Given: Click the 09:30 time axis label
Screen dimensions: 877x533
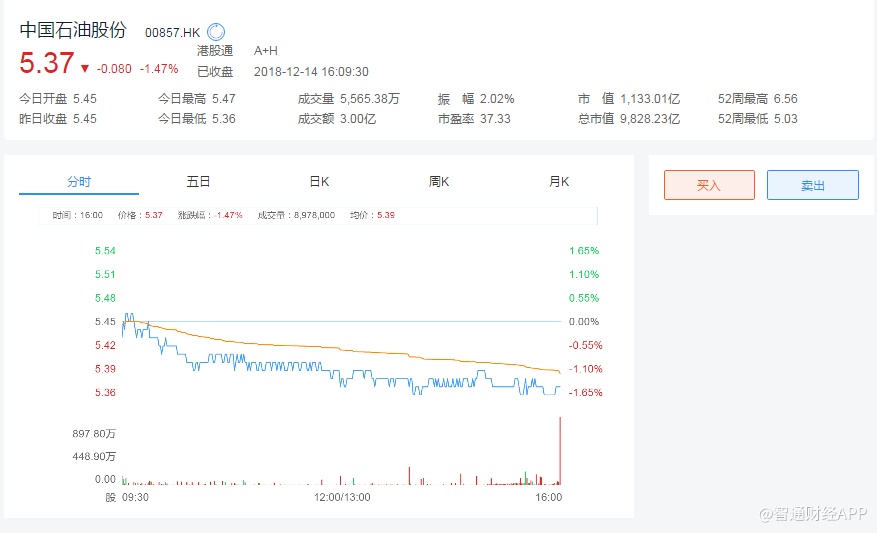Looking at the screenshot, I should tap(134, 497).
